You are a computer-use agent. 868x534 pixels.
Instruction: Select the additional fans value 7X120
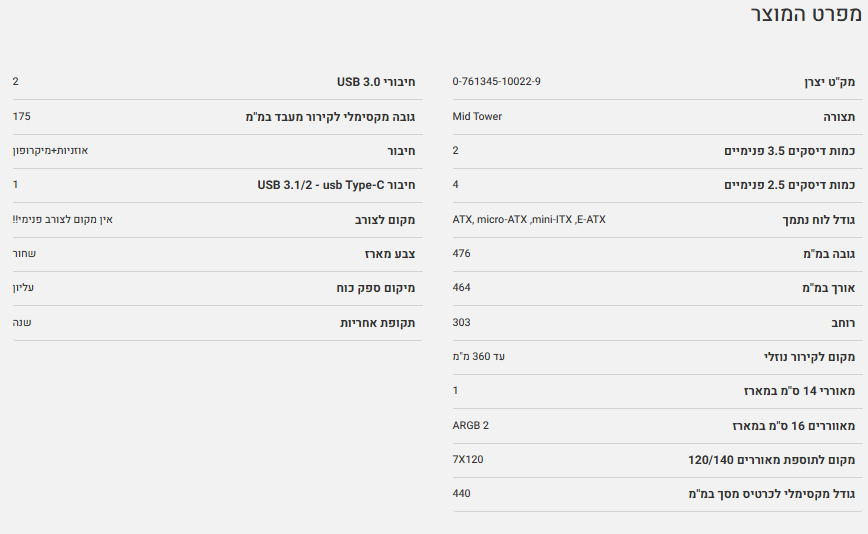click(468, 459)
